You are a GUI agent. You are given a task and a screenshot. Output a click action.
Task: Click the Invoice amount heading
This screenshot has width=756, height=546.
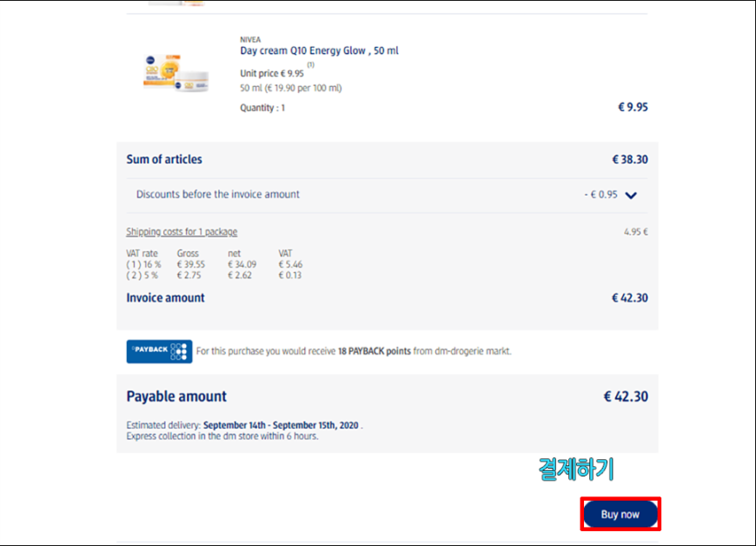point(165,297)
